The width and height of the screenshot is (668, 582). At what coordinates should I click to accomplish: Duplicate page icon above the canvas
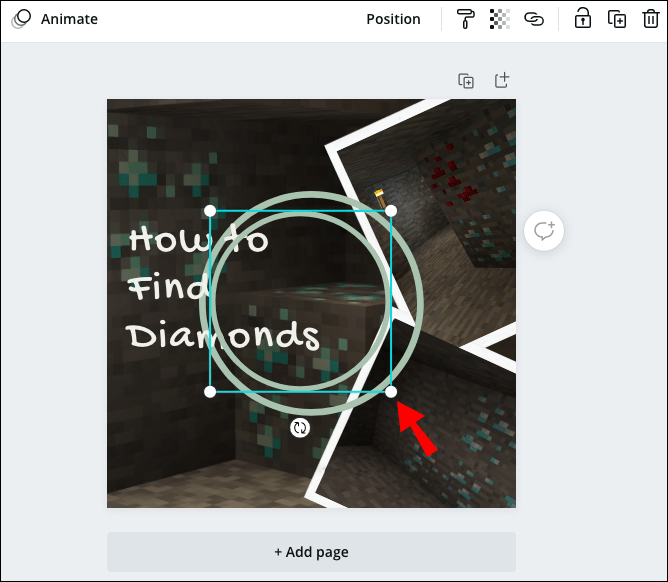tap(466, 81)
